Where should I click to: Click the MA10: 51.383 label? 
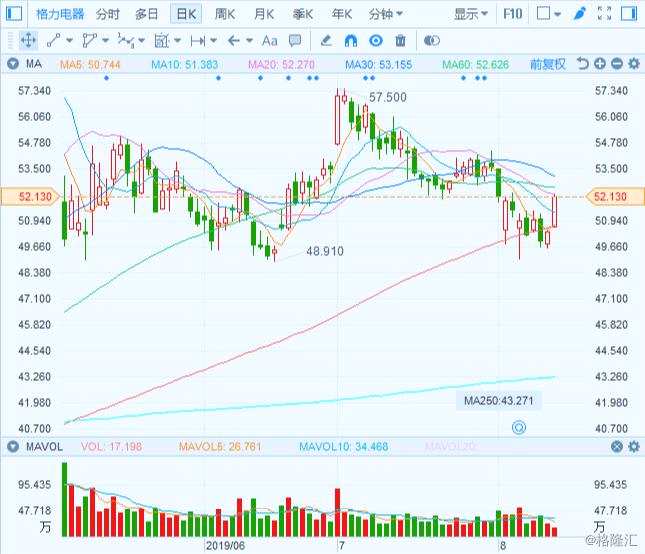(x=184, y=65)
